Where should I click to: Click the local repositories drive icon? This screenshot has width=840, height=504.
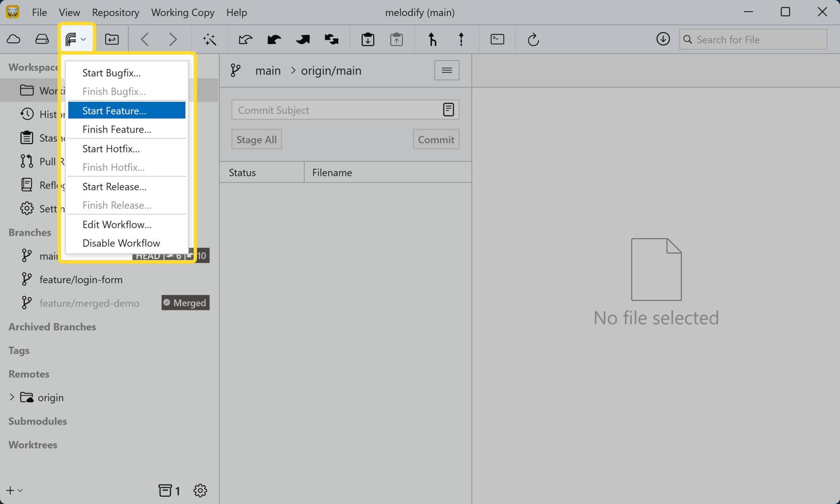click(x=42, y=39)
